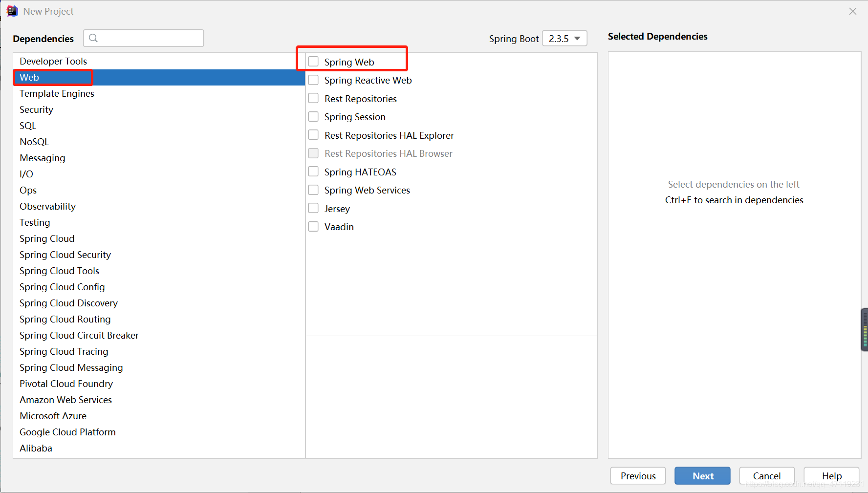This screenshot has height=493, width=868.
Task: Click the Rest Repositories HAL Explorer label
Action: click(x=389, y=135)
